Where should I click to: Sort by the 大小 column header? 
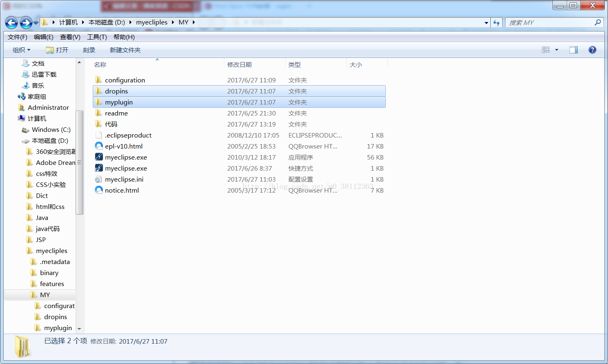(356, 65)
